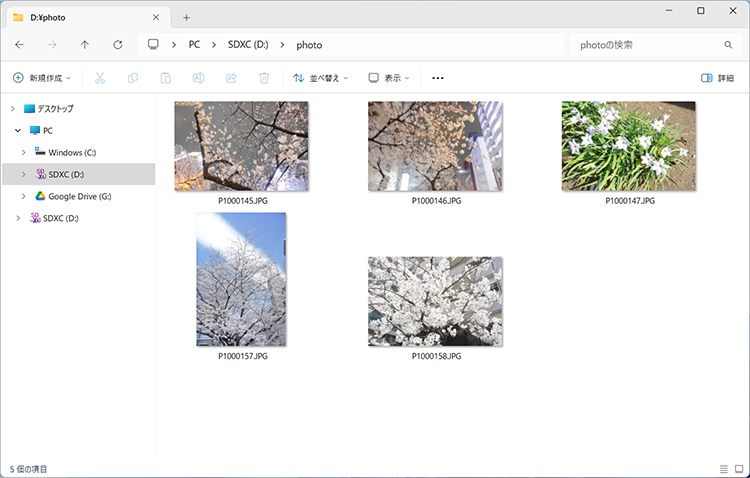Click the Rename icon in toolbar

(x=199, y=78)
